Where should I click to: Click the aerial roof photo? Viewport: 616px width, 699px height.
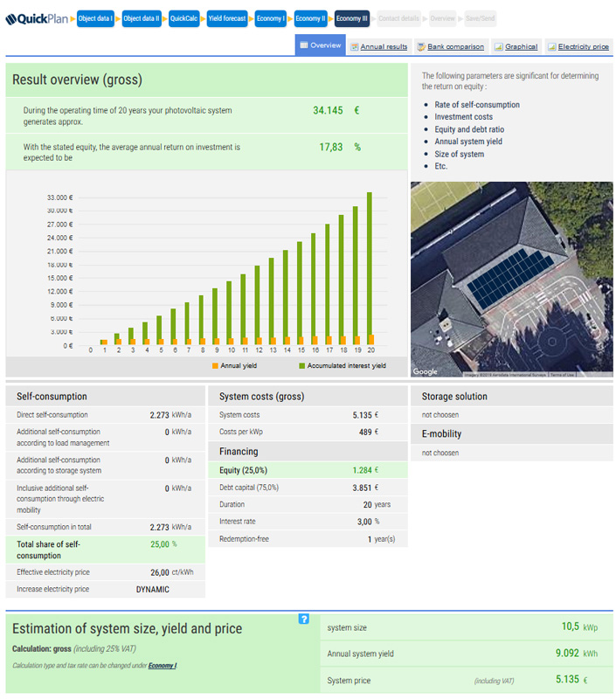[512, 279]
